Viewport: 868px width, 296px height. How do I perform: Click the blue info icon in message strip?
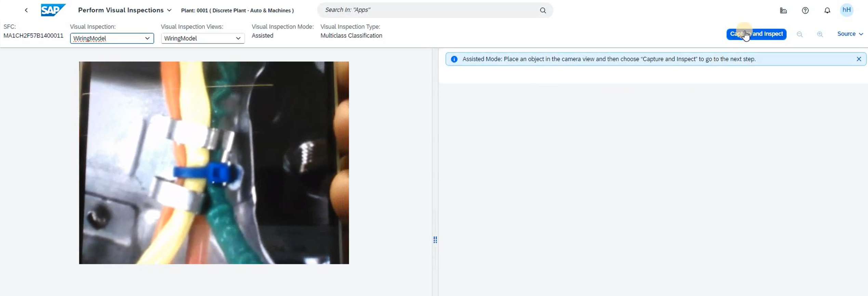point(454,59)
